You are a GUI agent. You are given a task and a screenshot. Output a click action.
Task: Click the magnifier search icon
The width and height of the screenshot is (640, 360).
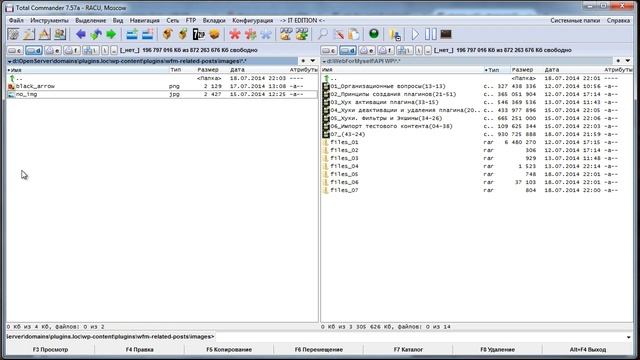[323, 34]
